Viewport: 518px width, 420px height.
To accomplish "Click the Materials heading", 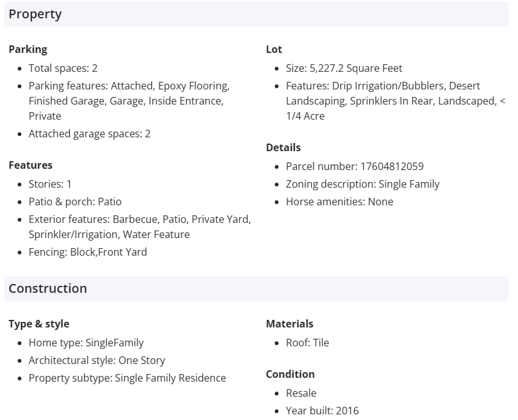I will pos(289,324).
